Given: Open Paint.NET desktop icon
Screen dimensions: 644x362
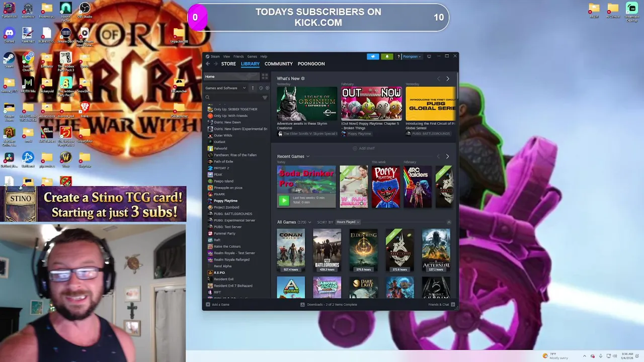Looking at the screenshot, I should pos(28,35).
